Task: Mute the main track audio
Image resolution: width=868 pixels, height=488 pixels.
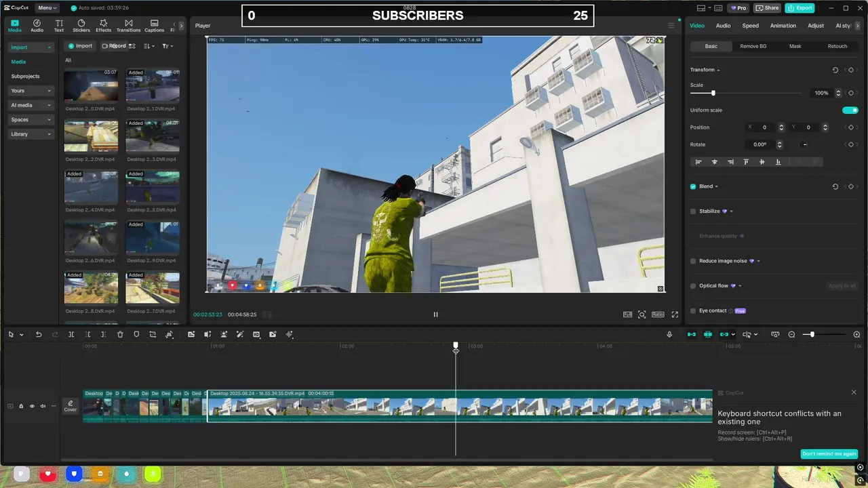Action: [x=43, y=406]
